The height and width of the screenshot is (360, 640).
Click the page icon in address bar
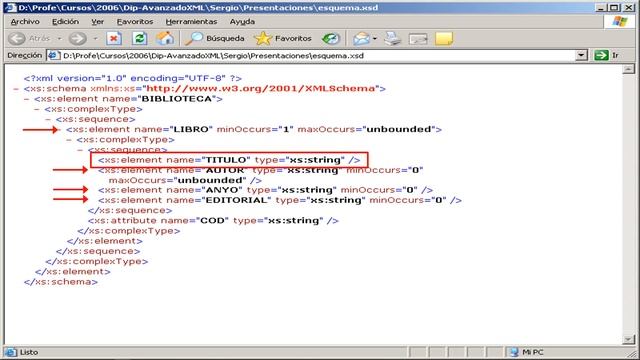coord(54,55)
